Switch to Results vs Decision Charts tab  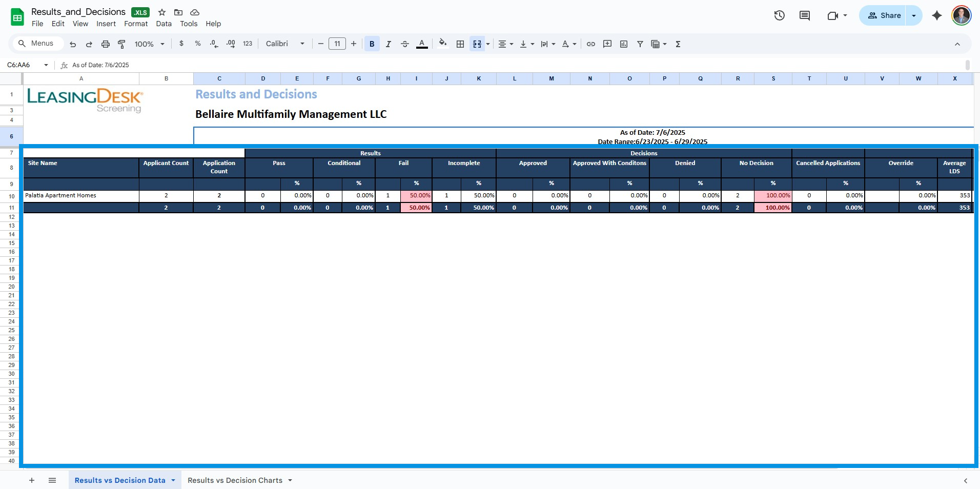coord(235,480)
